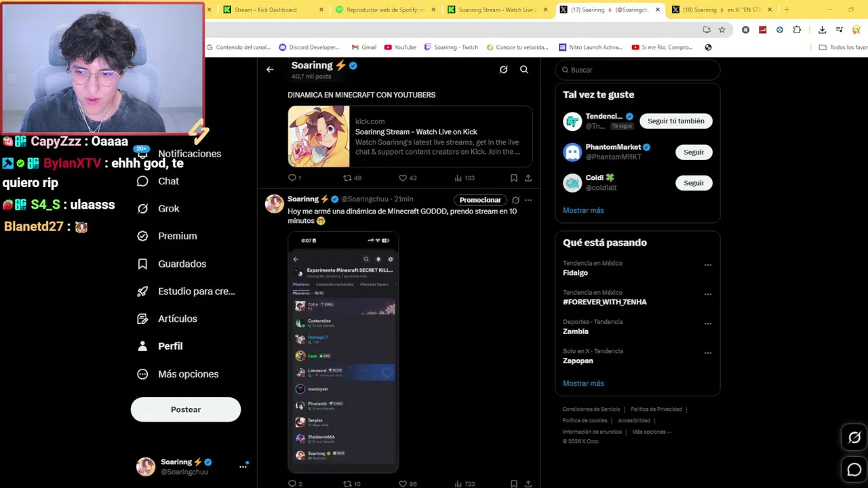The image size is (868, 488).
Task: Click the Buscar search field
Action: pos(637,70)
